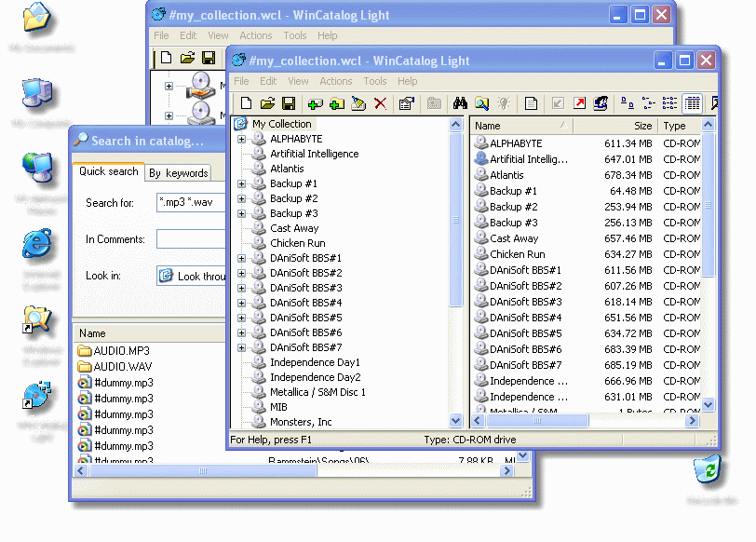
Task: Select Metallica / S&M Disc 1 tree item
Action: tap(317, 392)
